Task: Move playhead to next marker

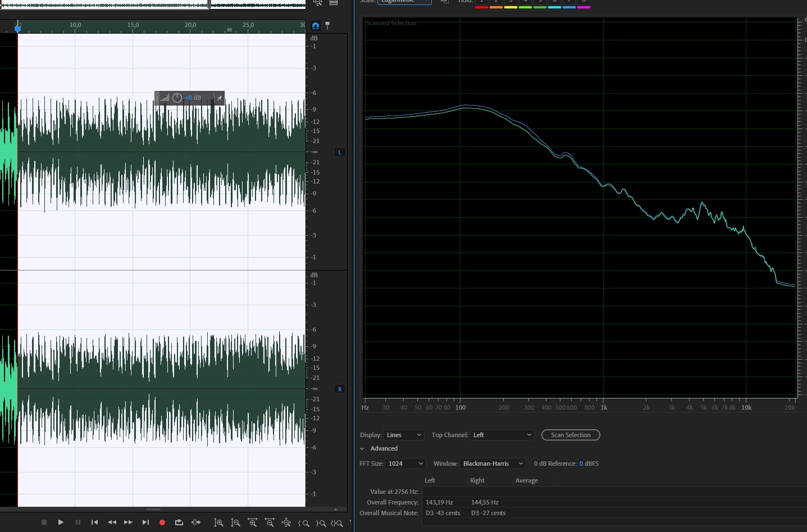Action: click(x=145, y=522)
